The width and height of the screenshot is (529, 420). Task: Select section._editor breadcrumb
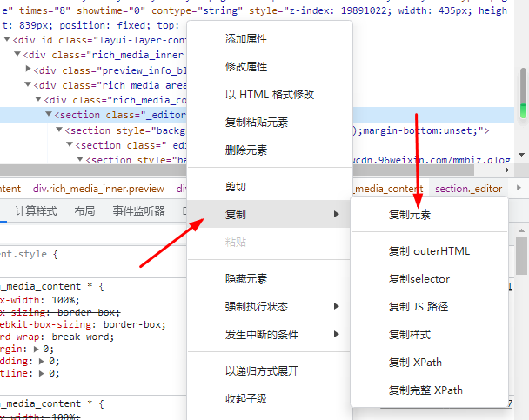point(469,189)
